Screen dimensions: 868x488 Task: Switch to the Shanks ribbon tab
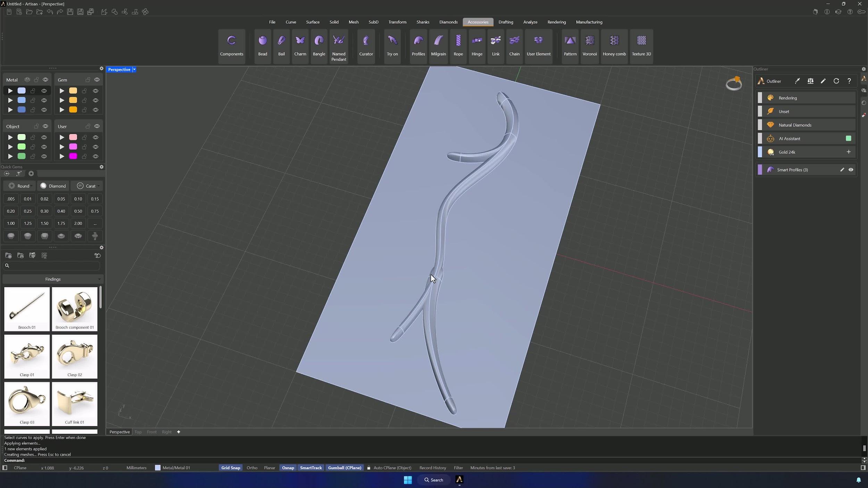pos(423,22)
